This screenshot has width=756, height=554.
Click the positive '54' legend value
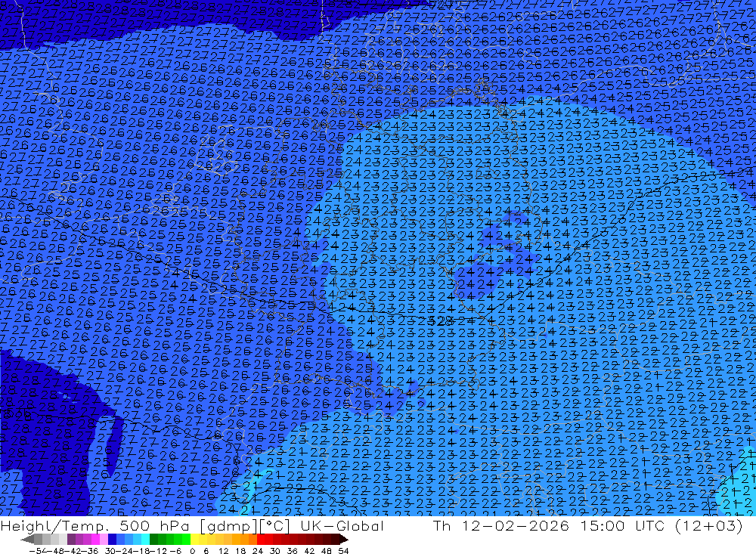tap(343, 551)
